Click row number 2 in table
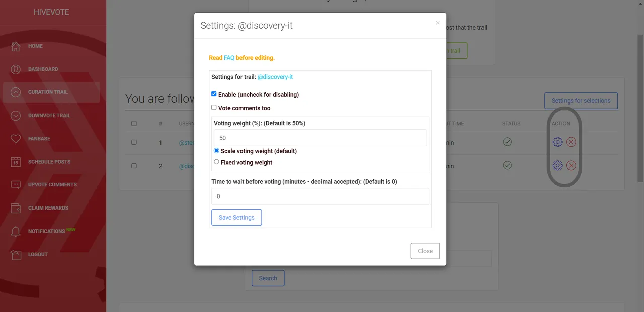644x312 pixels. (160, 166)
